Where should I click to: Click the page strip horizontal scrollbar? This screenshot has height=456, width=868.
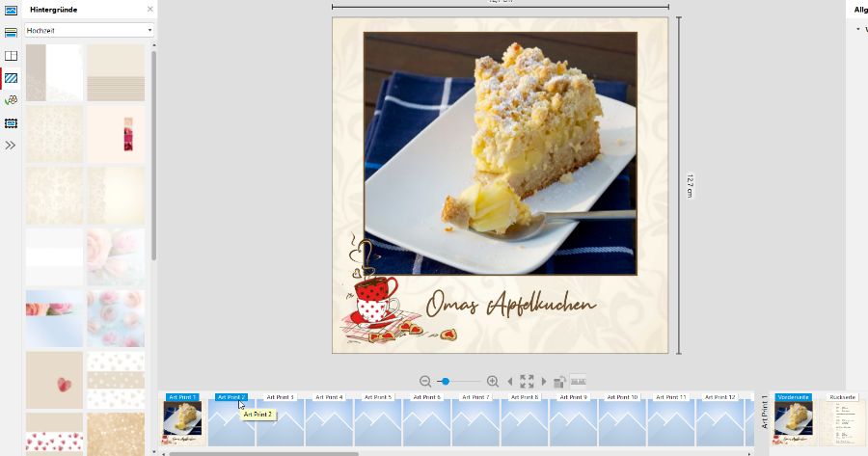pos(264,454)
